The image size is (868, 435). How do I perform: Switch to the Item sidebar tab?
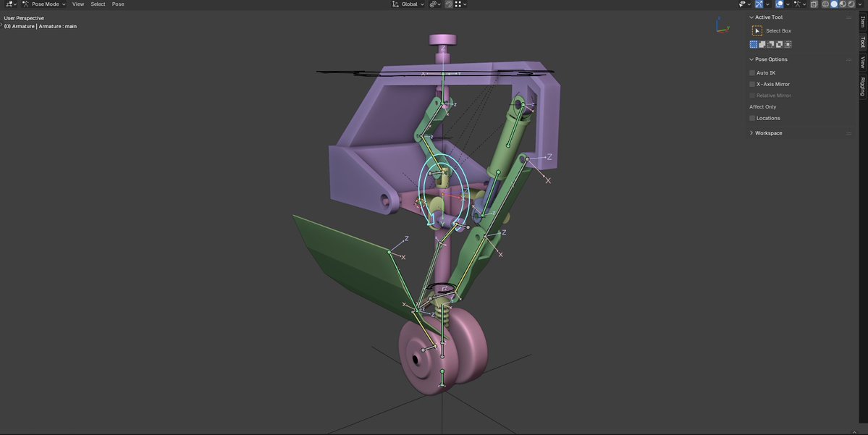tap(862, 22)
